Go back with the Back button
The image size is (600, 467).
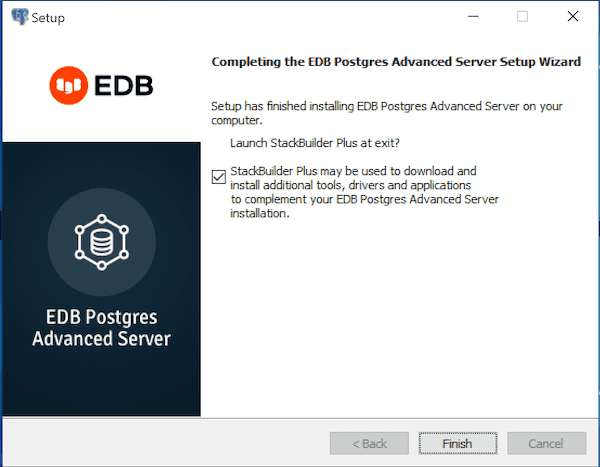pyautogui.click(x=369, y=443)
